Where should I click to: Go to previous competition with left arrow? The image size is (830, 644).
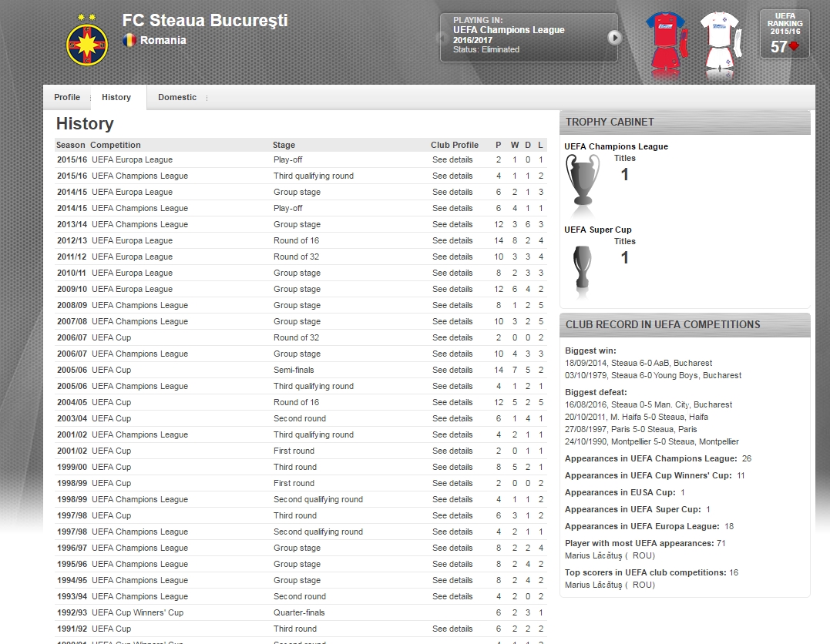tap(442, 37)
